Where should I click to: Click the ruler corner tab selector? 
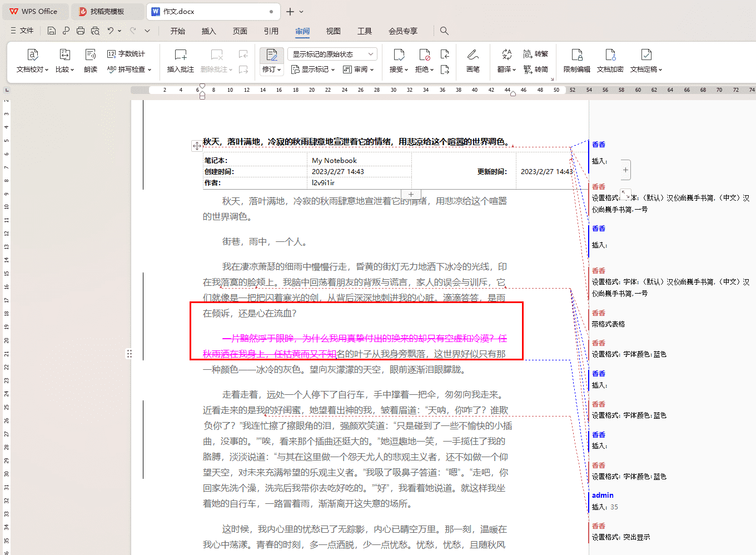7,90
